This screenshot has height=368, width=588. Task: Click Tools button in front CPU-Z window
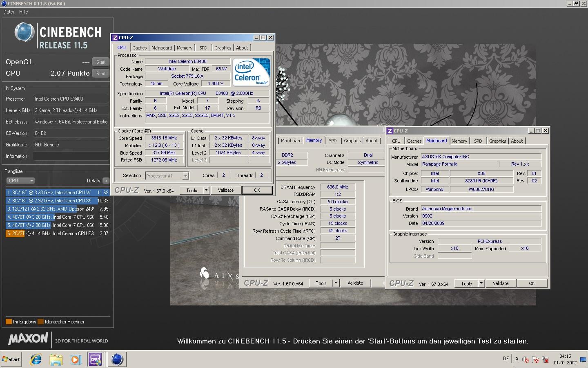pos(192,190)
